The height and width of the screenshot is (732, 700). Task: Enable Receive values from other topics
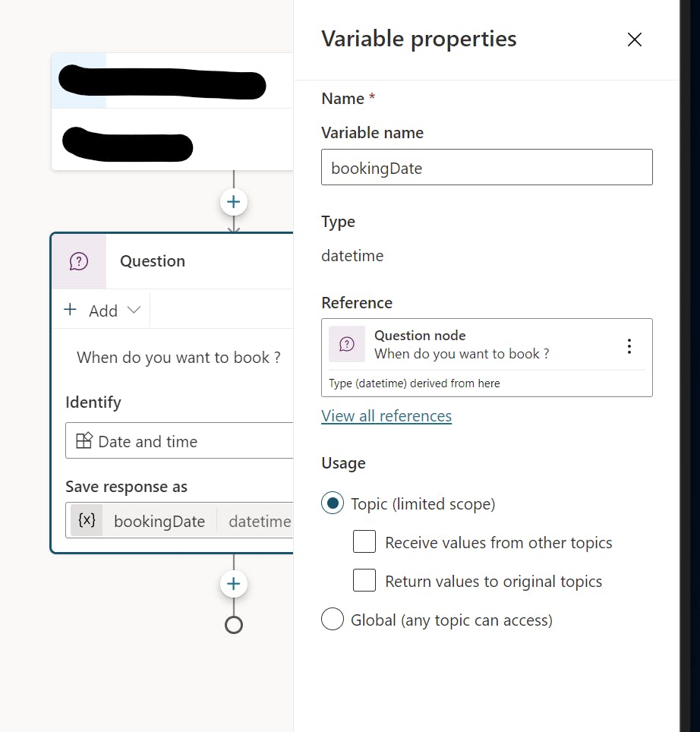(x=364, y=541)
